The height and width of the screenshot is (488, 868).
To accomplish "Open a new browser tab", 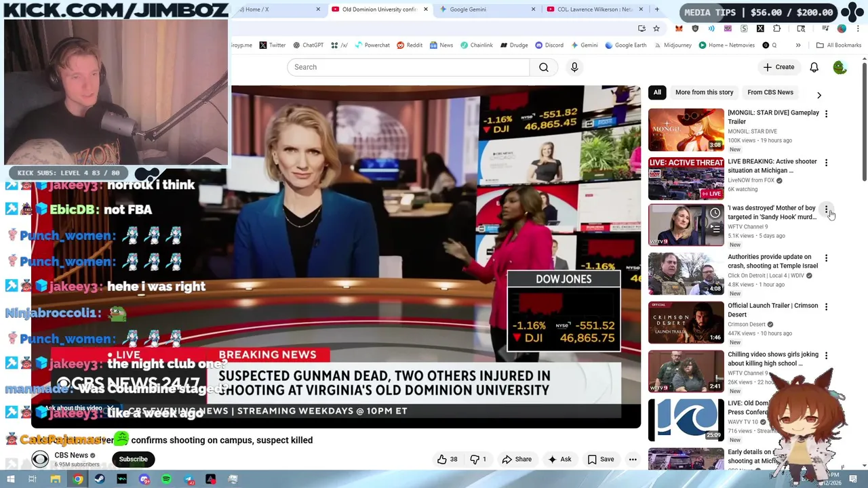I will 656,9.
